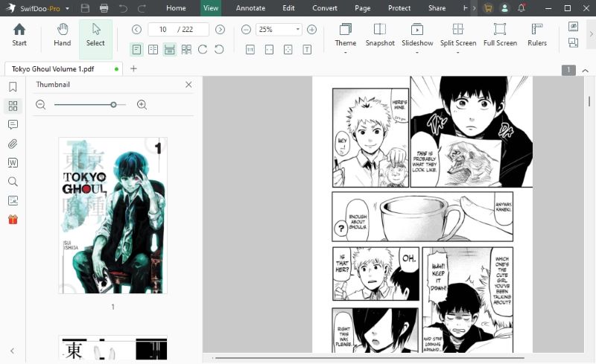Rotate the page clockwise
Image resolution: width=596 pixels, height=364 pixels.
pyautogui.click(x=203, y=49)
